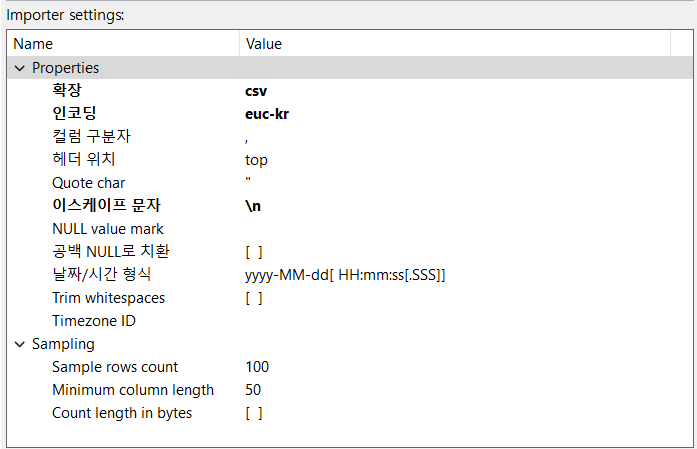Click the empty Timezone ID value field
The width and height of the screenshot is (697, 449).
point(457,321)
